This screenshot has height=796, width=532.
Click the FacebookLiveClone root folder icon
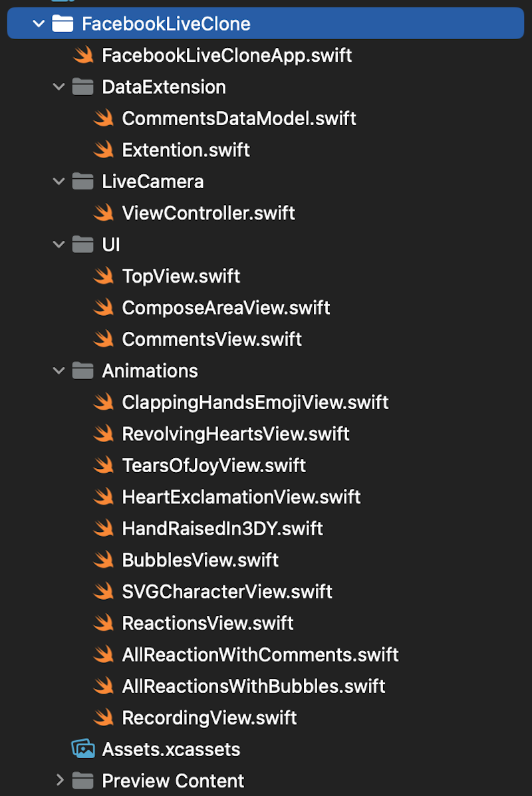pyautogui.click(x=63, y=24)
